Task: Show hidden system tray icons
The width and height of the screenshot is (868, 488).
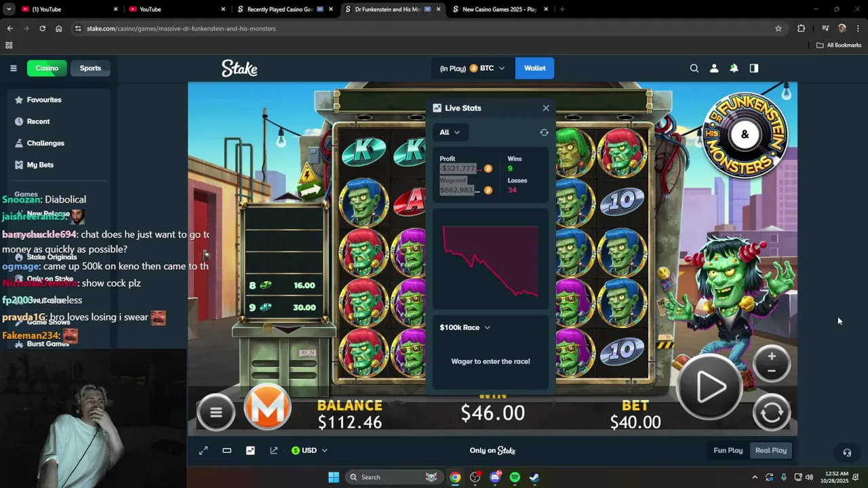Action: pyautogui.click(x=755, y=477)
